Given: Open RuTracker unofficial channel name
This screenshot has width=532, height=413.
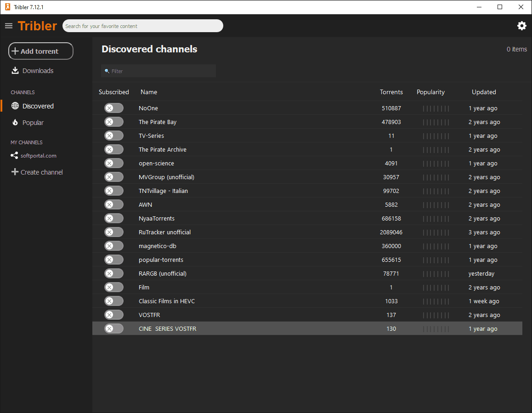Looking at the screenshot, I should (x=164, y=232).
